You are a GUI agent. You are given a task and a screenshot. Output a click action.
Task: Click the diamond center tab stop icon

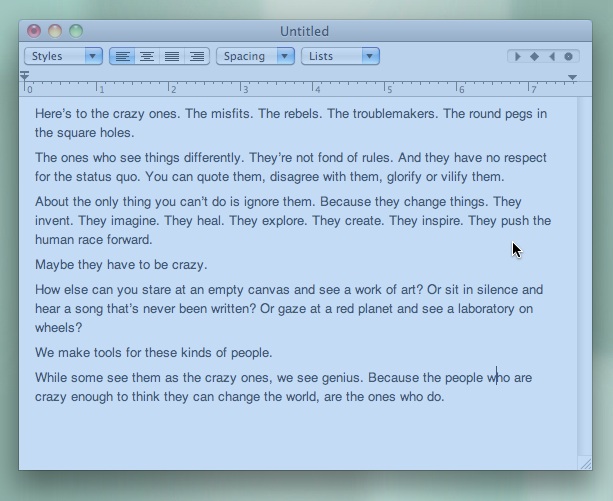[534, 57]
